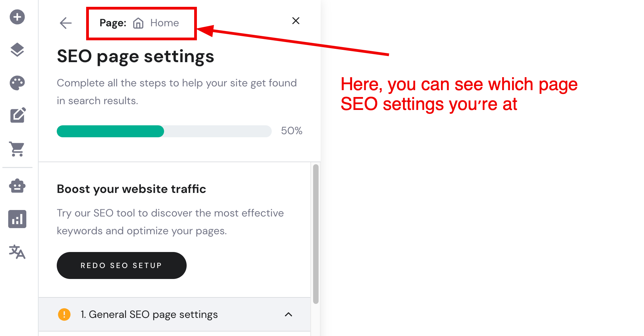Close the SEO page settings panel

pos(296,21)
